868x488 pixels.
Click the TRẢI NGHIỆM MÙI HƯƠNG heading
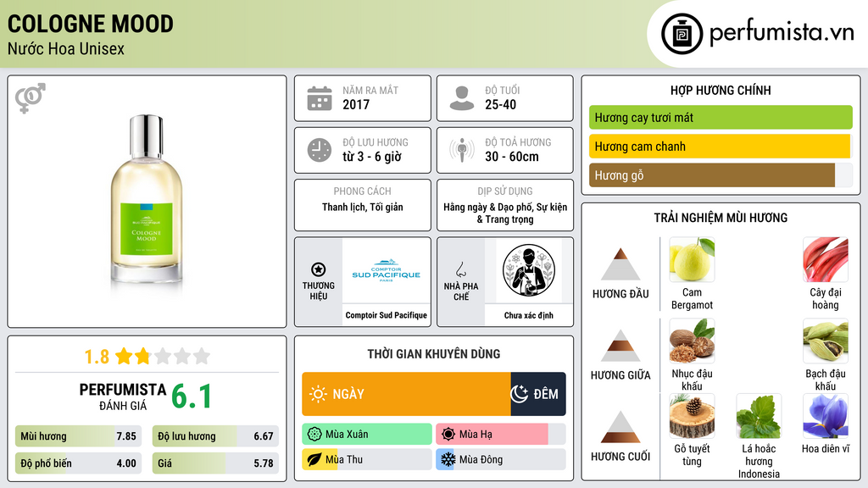point(721,218)
